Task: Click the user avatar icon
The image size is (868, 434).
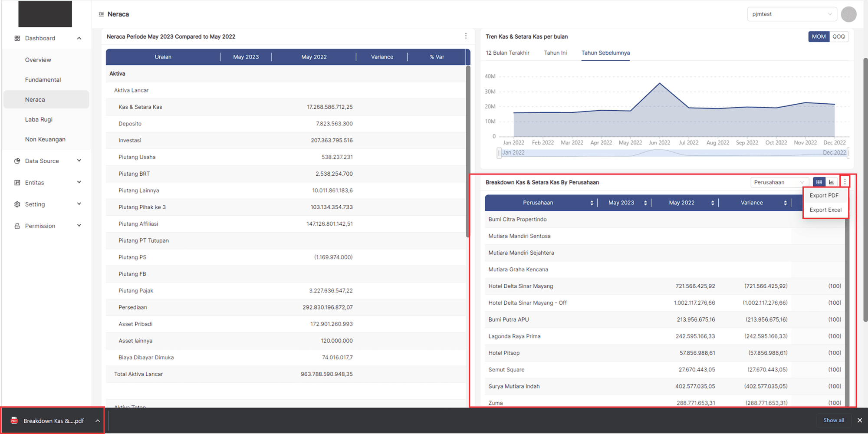Action: click(848, 14)
